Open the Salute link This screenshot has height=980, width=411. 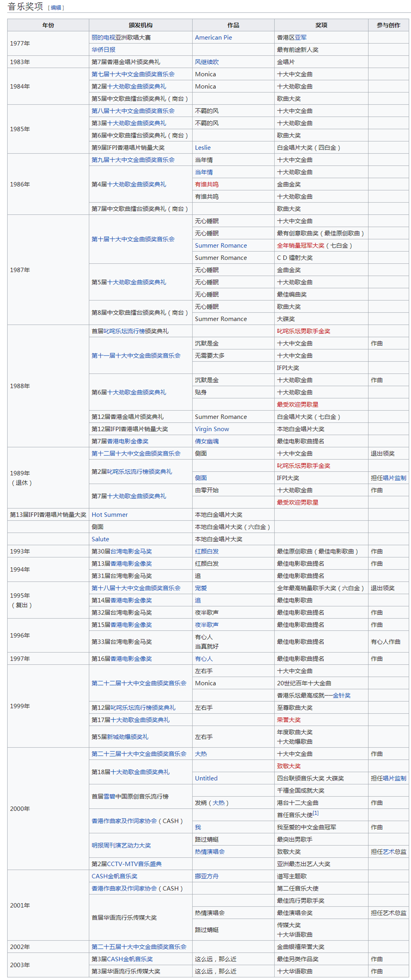(100, 539)
